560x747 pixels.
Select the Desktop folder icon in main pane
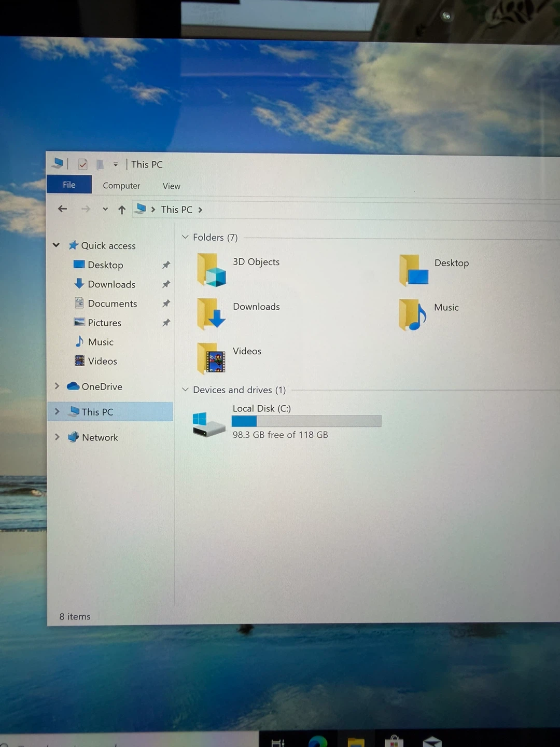(413, 270)
